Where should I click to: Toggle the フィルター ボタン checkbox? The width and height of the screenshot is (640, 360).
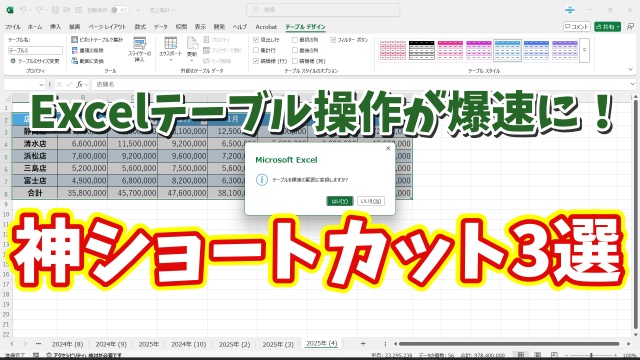(x=333, y=40)
